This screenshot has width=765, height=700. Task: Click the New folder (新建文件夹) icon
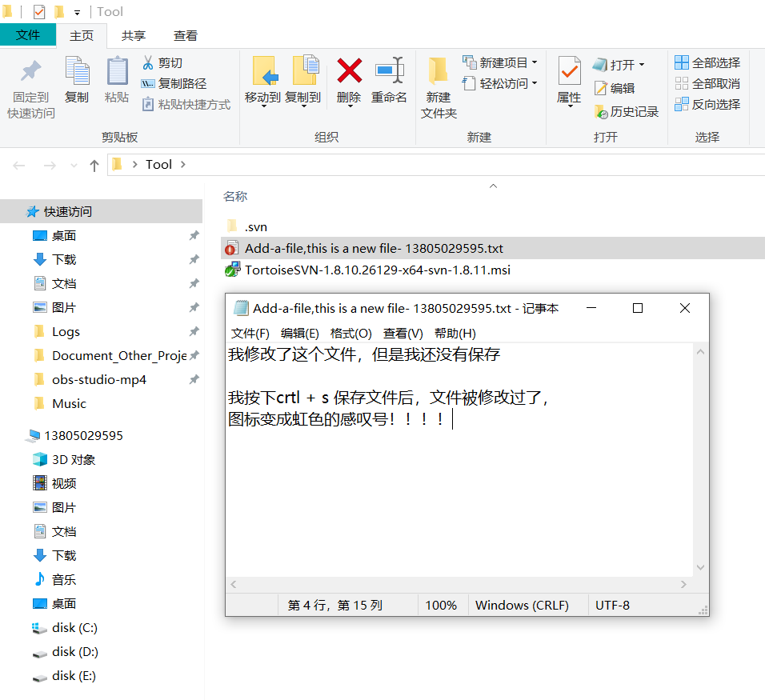click(438, 70)
